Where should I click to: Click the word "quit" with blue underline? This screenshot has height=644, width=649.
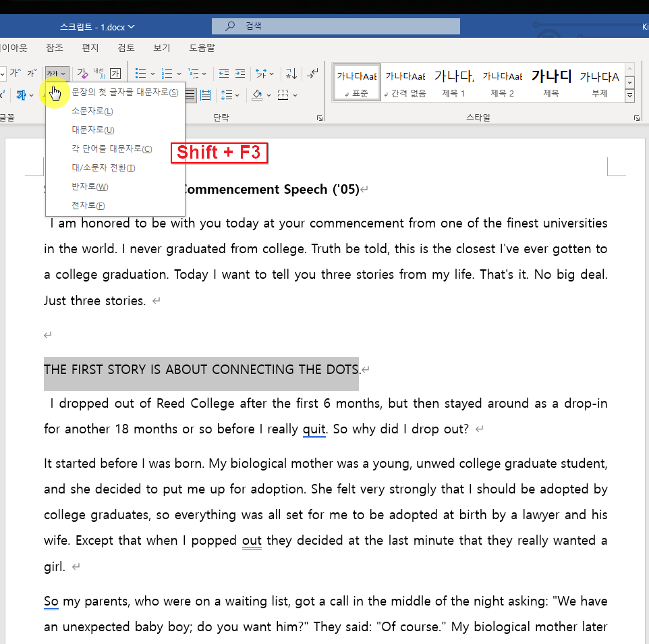pos(314,429)
